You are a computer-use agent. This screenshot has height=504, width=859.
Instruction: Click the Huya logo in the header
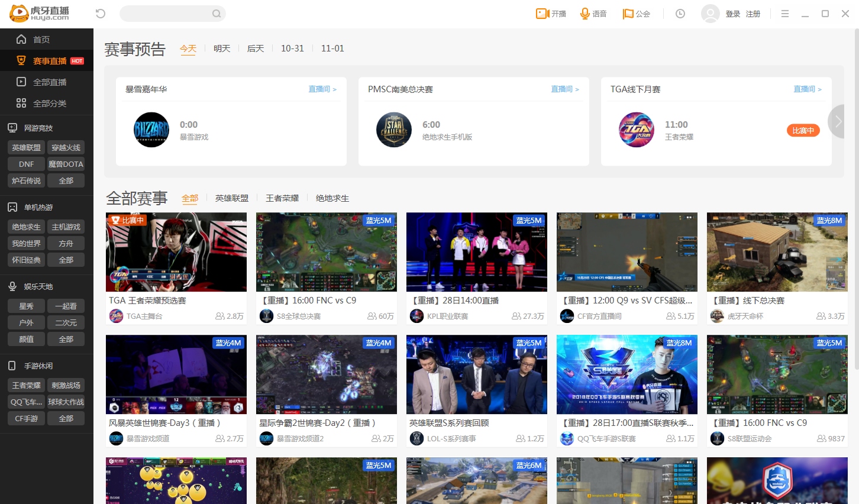(x=40, y=13)
